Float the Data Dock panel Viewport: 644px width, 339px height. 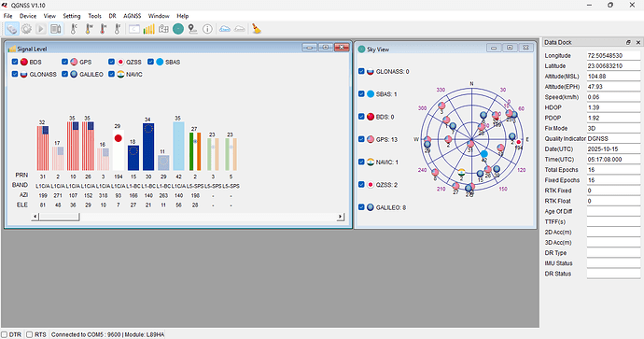click(628, 42)
